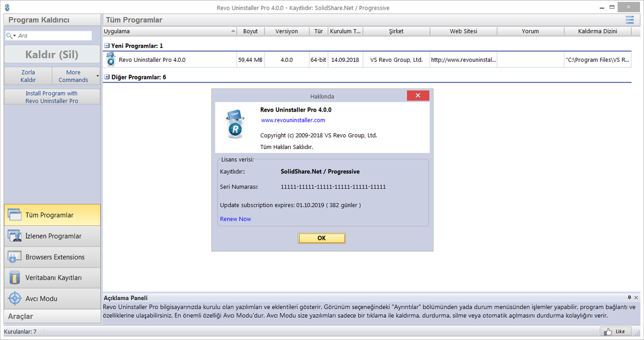Open www.revouninstaller.com link in Hakkında dialog
The image size is (644, 340).
click(293, 120)
